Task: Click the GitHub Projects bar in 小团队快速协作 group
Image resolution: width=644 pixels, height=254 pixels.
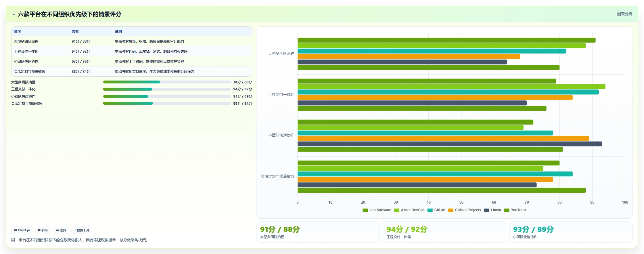Action: click(443, 138)
